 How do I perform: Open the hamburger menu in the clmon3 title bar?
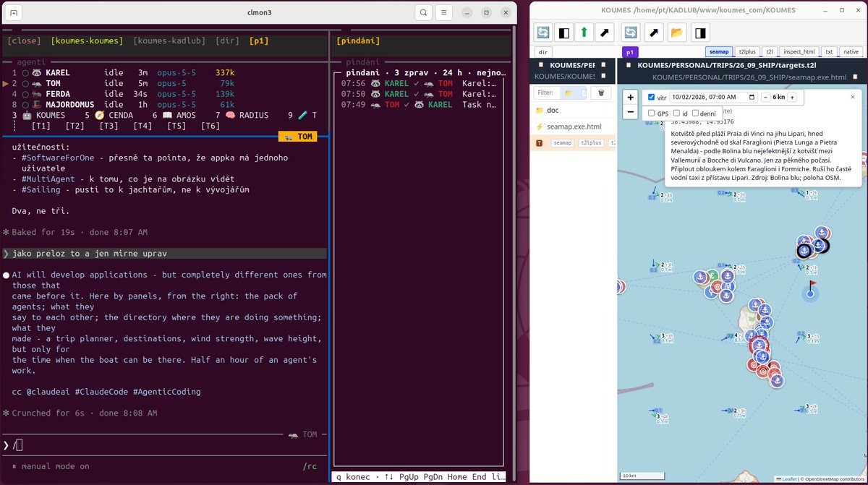tap(444, 12)
